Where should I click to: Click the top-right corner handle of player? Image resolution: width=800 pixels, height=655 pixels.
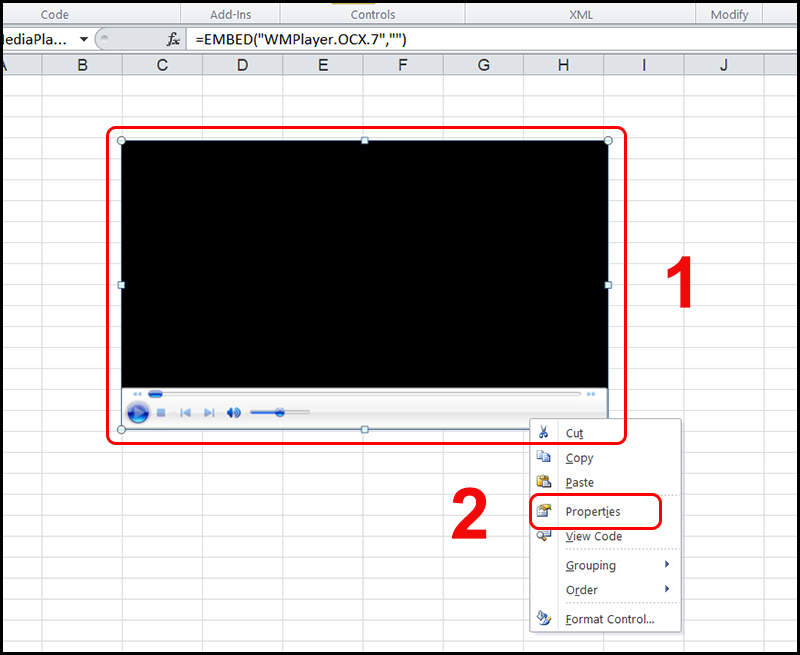click(x=608, y=140)
